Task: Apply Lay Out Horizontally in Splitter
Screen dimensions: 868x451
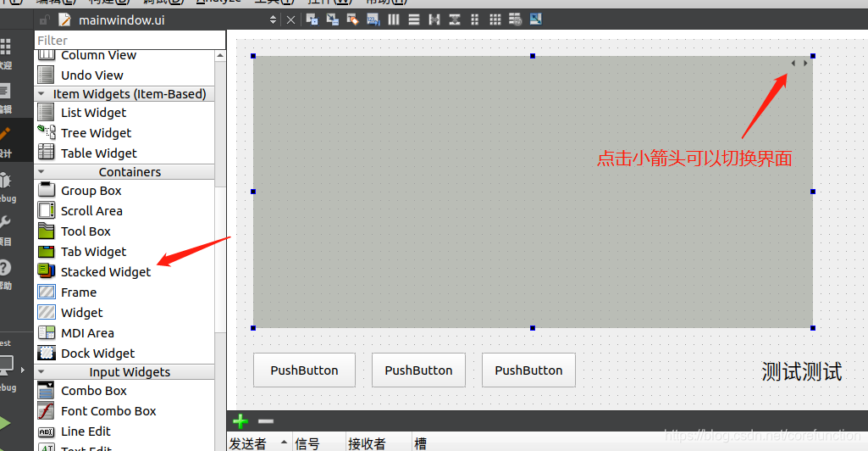Action: click(434, 20)
